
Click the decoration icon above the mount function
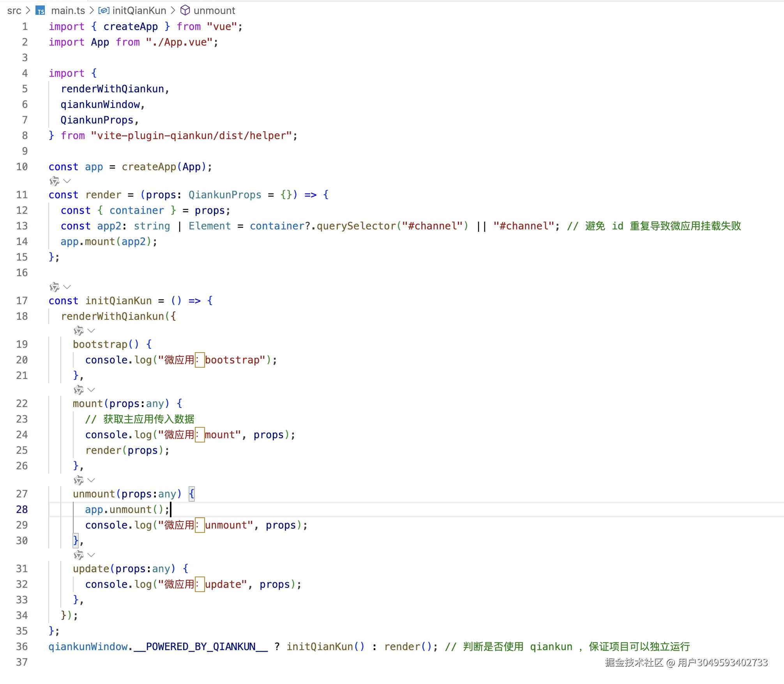79,390
